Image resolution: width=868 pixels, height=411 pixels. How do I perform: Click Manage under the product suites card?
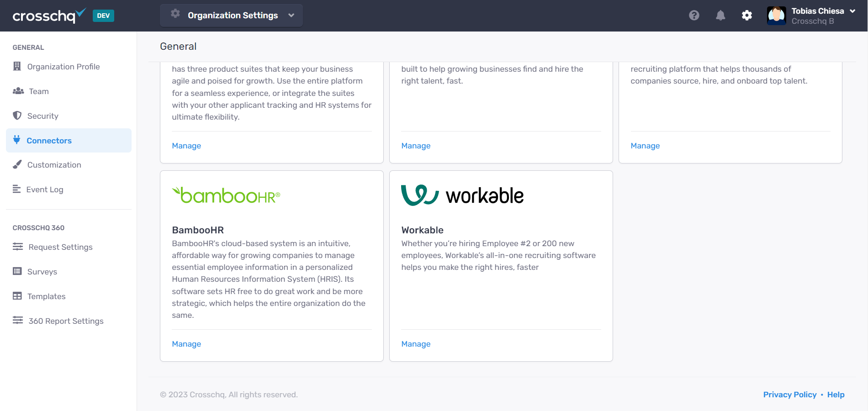[x=186, y=146]
